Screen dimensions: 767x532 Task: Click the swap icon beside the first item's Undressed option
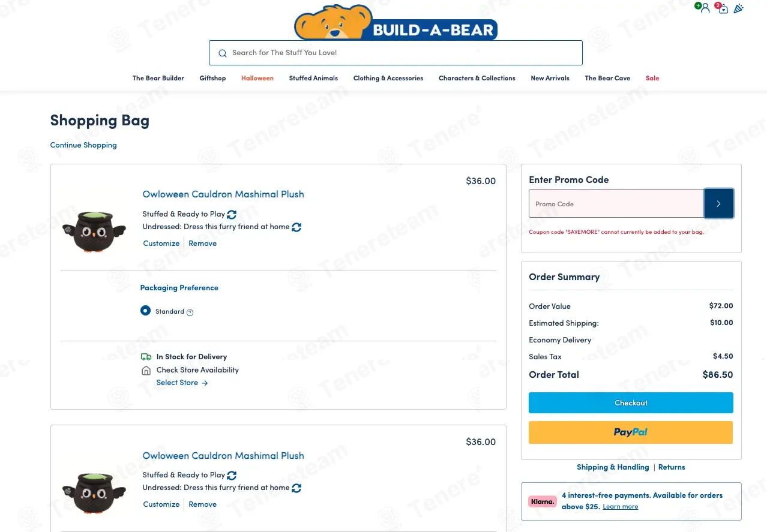296,227
